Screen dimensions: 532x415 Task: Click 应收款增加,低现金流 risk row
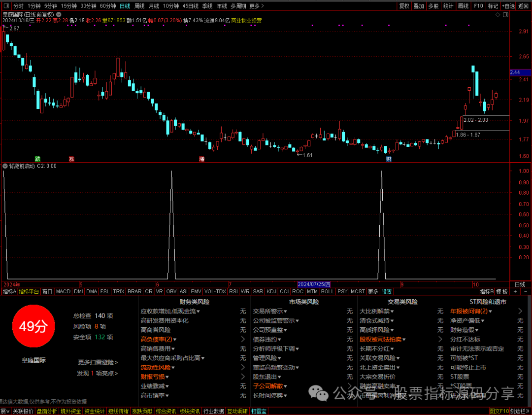[x=193, y=311]
